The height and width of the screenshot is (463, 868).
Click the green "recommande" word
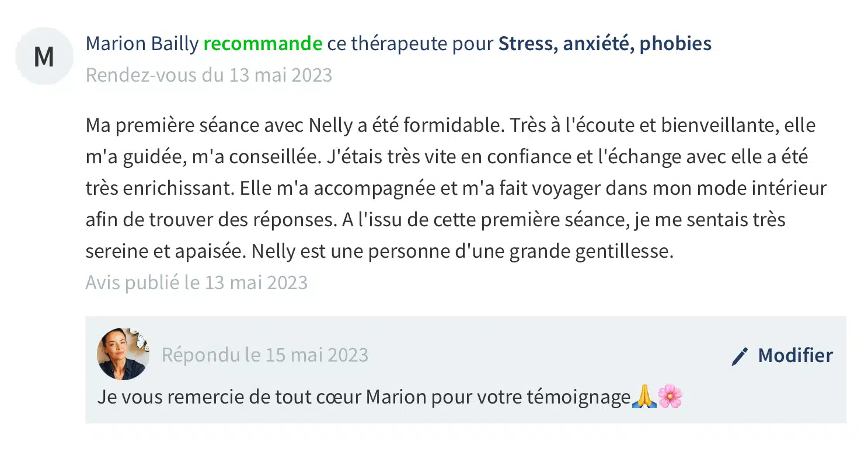263,44
